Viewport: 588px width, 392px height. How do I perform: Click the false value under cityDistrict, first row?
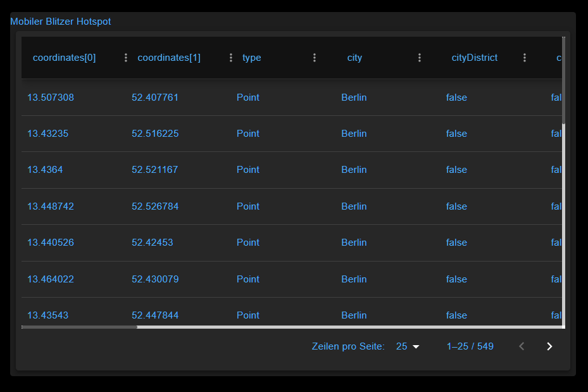(x=456, y=98)
